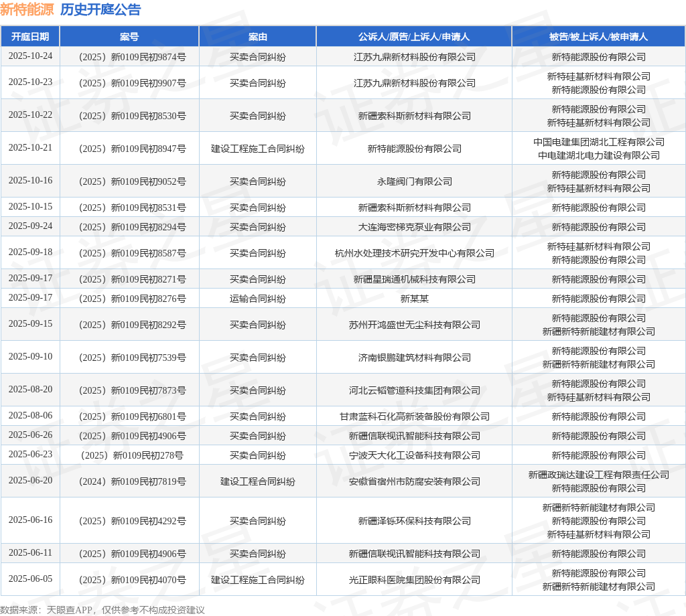Click plaintiff 河北云韬管道科技集团有限公司

point(414,390)
